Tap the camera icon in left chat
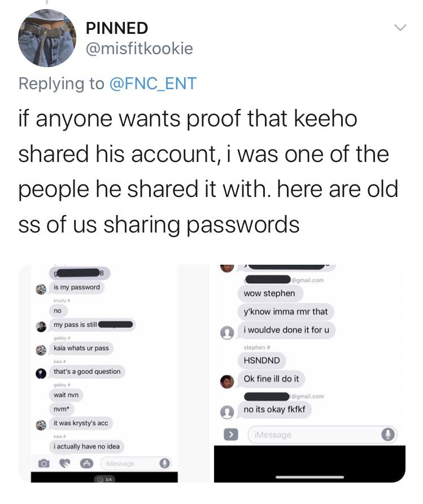The image size is (423, 504). tap(44, 463)
